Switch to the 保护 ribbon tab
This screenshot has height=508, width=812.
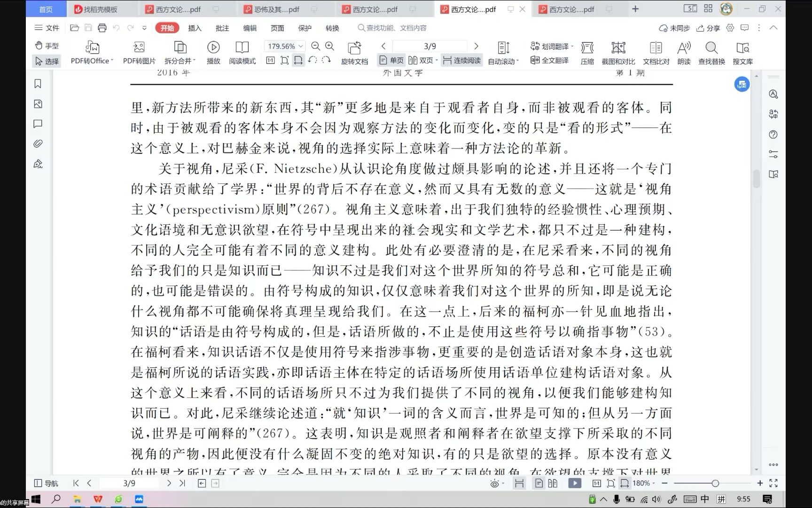click(304, 28)
